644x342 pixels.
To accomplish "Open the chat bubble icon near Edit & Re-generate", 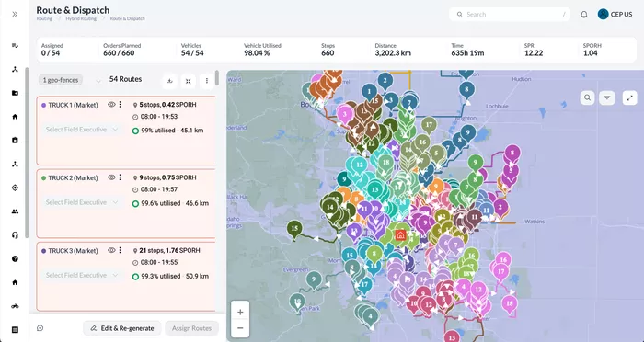I will (40, 328).
